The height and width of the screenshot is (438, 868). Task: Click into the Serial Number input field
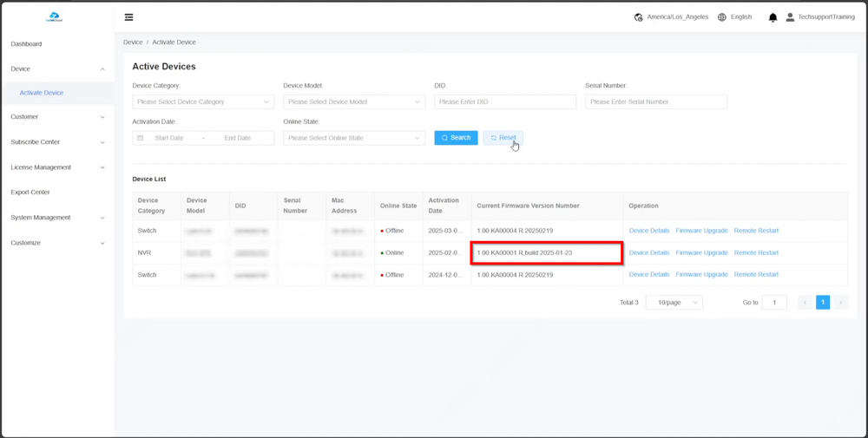coord(656,101)
